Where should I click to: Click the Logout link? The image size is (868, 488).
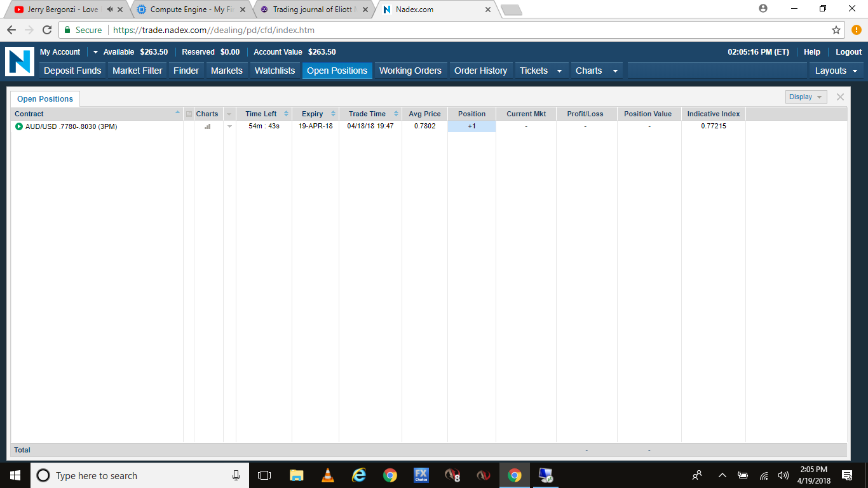pyautogui.click(x=848, y=52)
